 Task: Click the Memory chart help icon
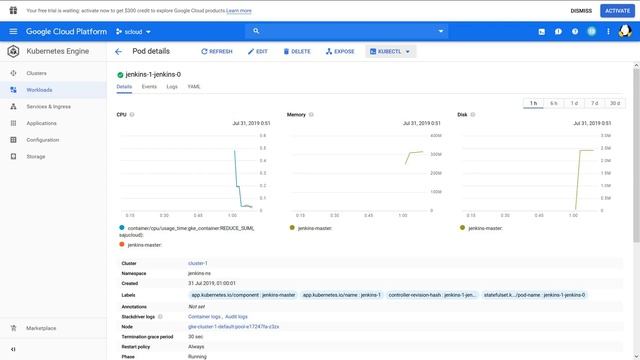pos(311,115)
